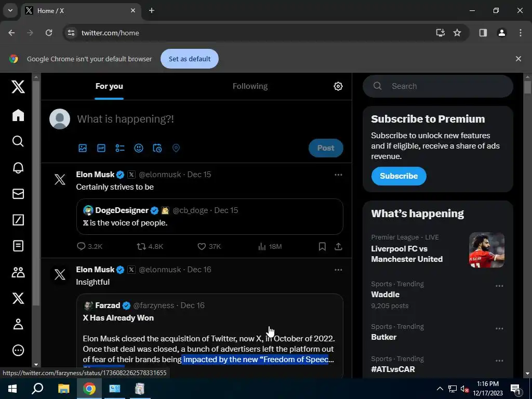Bookmark this page with star icon
The height and width of the screenshot is (399, 532).
tap(457, 33)
